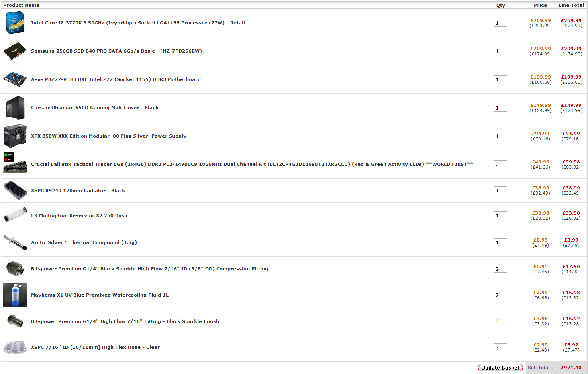The height and width of the screenshot is (374, 588).
Task: Click the quantity field for Intel Core i7
Action: (500, 23)
